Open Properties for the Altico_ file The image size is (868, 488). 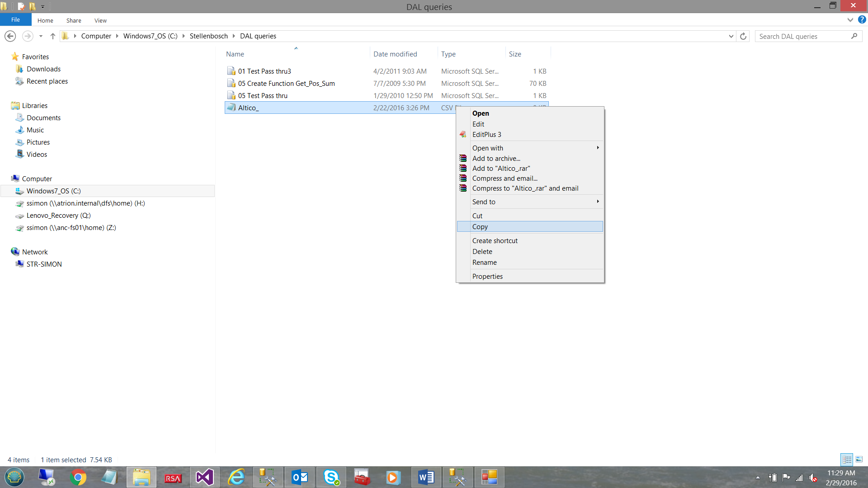pos(487,276)
